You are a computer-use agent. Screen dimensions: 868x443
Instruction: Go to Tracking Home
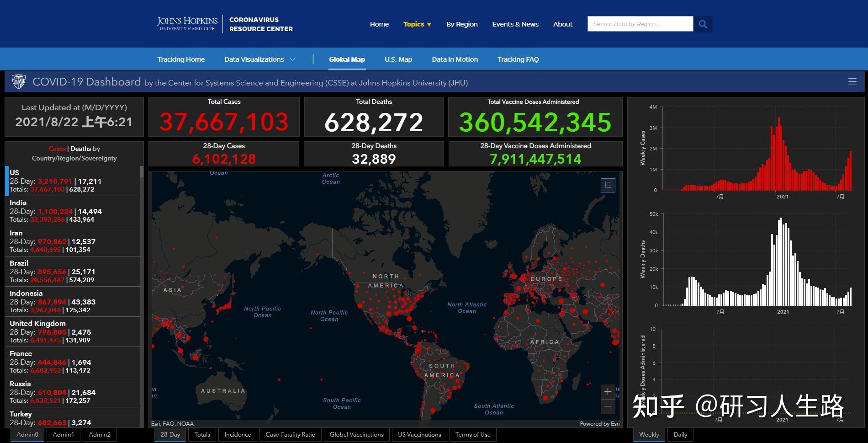point(181,59)
